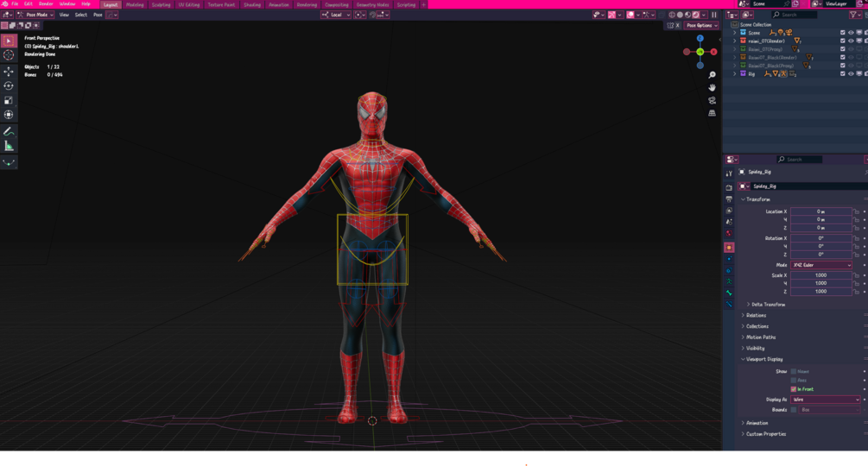Screen dimensions: 868x466
Task: Open the Bone properties tab
Action: point(729,293)
